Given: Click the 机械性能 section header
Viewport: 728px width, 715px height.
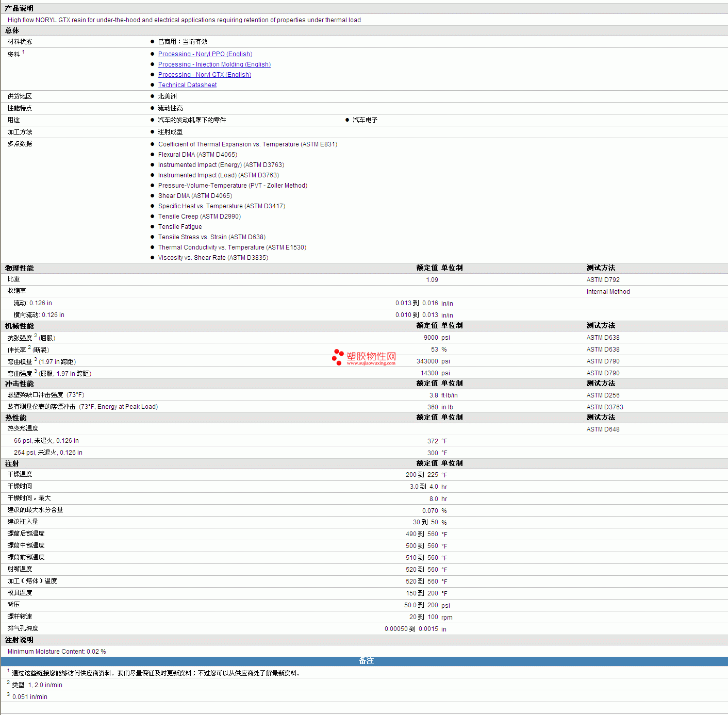Looking at the screenshot, I should tap(19, 326).
